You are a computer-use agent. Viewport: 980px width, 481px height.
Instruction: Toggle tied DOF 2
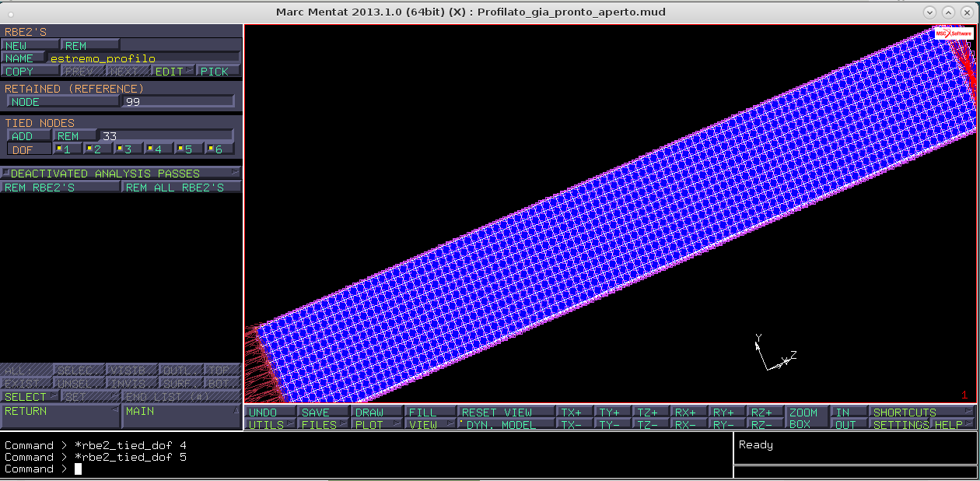pos(97,149)
